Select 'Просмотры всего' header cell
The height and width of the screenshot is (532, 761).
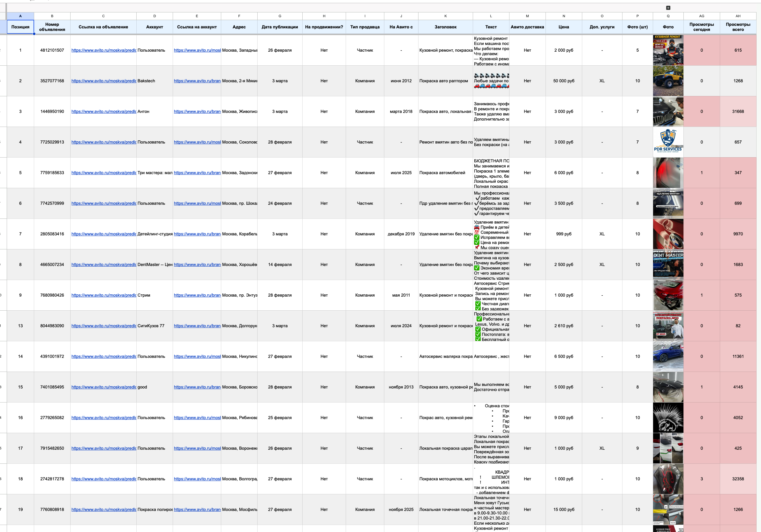(x=738, y=27)
